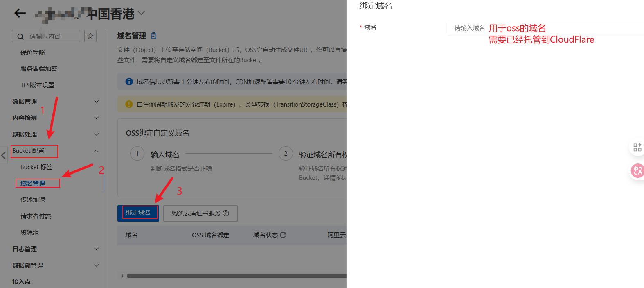Click the refresh icon next to 域名状态

point(283,235)
